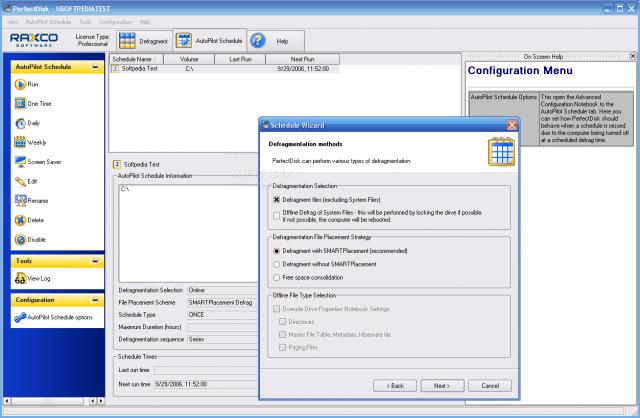The image size is (640, 418).
Task: Open the AutoPilot Schedule menu
Action: (x=48, y=22)
